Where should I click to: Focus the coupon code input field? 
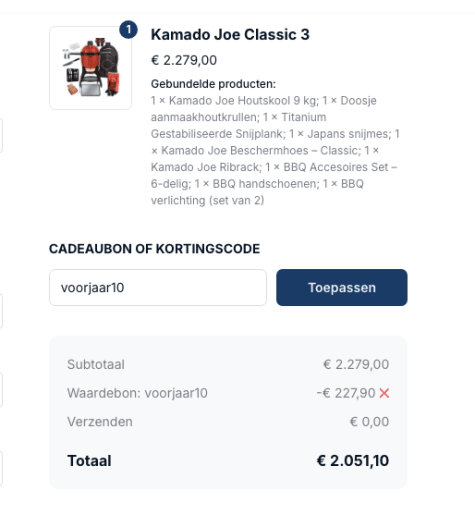[158, 288]
